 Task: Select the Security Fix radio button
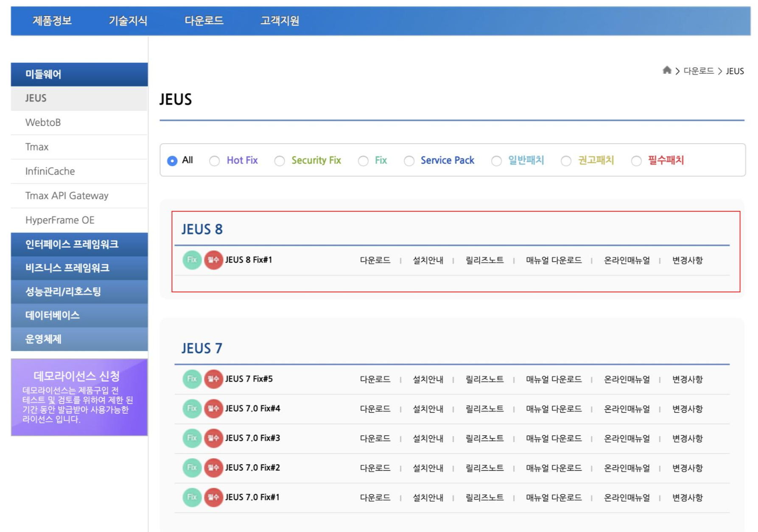[x=280, y=161]
